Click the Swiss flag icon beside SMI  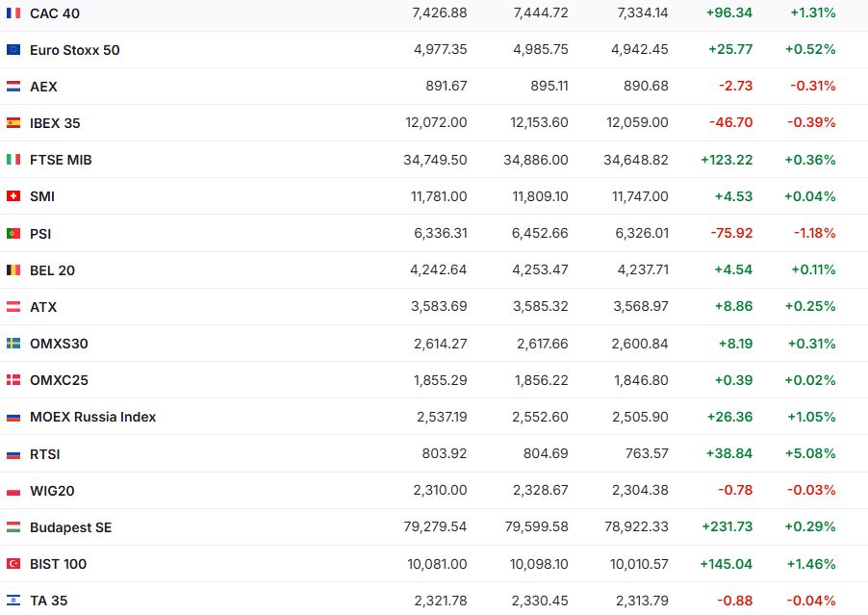point(13,196)
